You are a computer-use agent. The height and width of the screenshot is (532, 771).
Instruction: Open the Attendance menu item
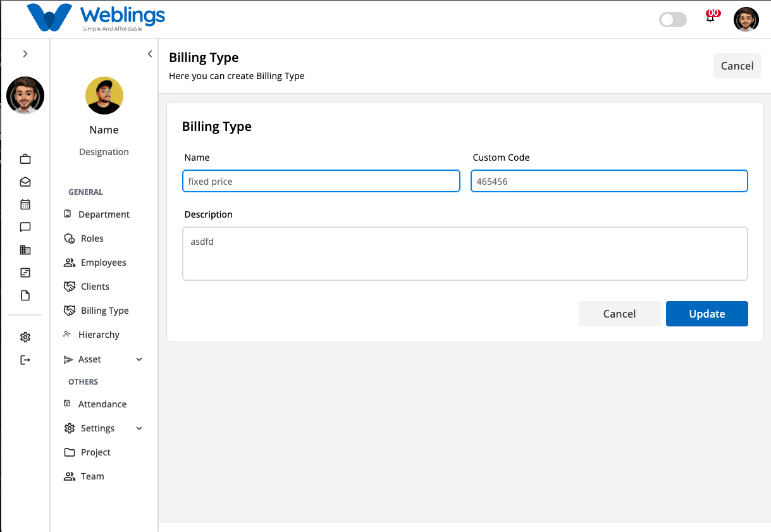(104, 404)
